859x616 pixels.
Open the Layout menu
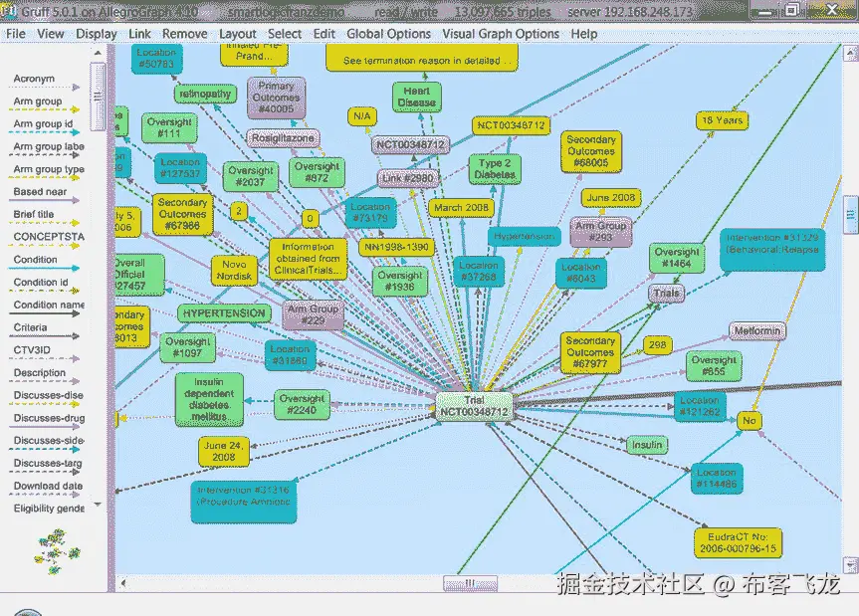(238, 33)
